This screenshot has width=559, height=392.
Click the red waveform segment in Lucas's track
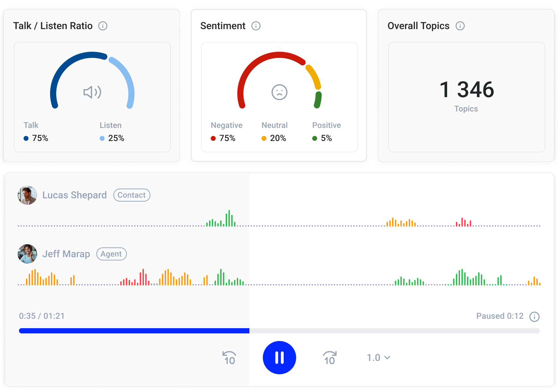(463, 223)
